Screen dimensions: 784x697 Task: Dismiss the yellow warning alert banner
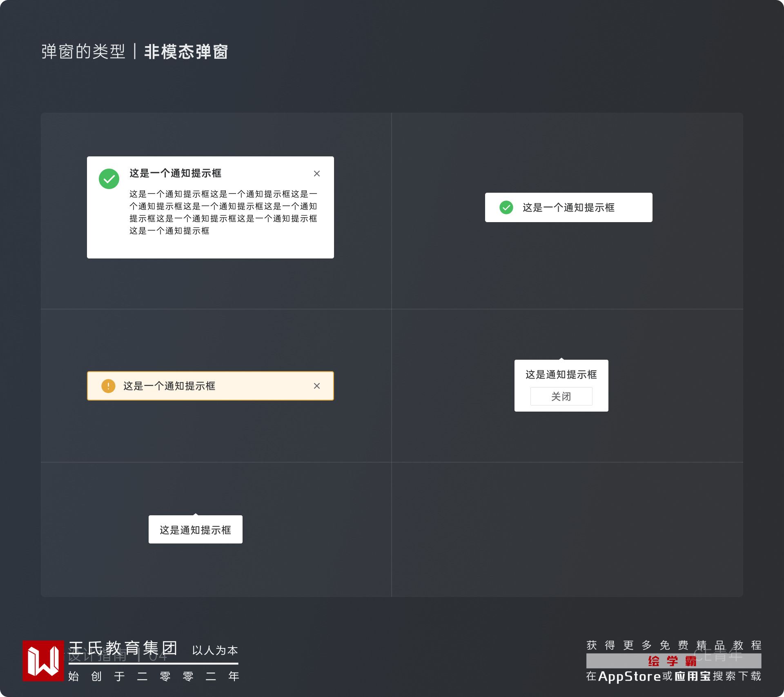coord(317,386)
